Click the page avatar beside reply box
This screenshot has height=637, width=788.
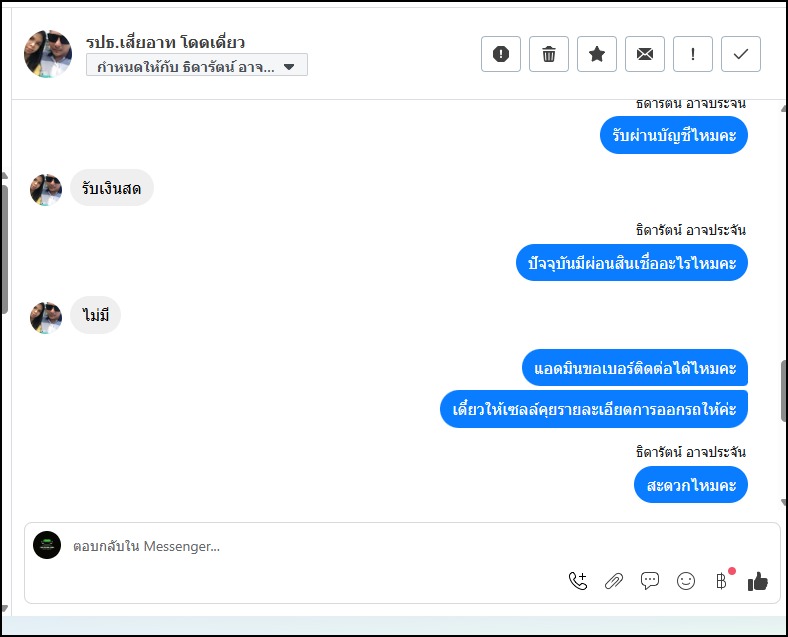[x=47, y=545]
